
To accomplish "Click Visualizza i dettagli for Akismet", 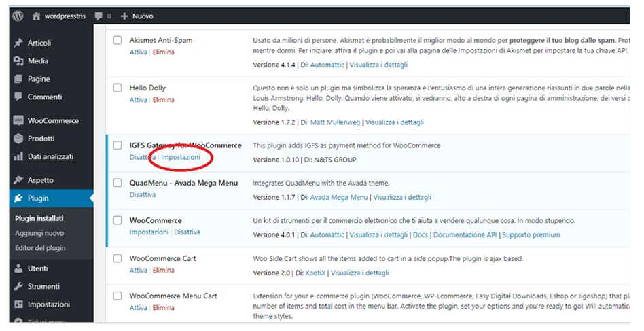I will [x=378, y=65].
